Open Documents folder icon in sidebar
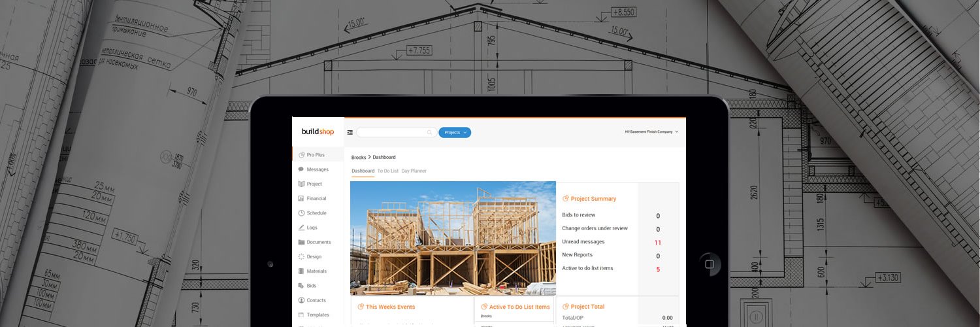 click(301, 242)
